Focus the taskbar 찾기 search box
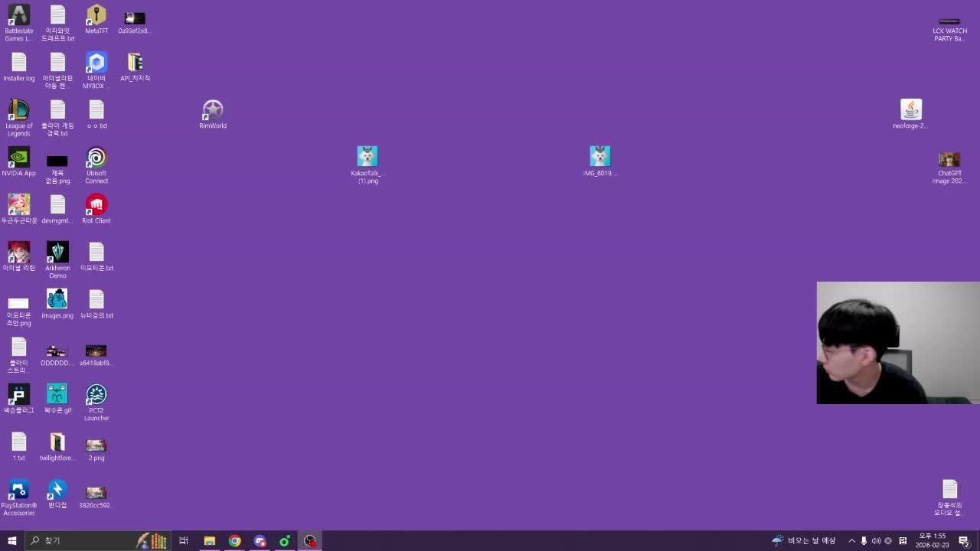Image resolution: width=980 pixels, height=551 pixels. pos(98,541)
